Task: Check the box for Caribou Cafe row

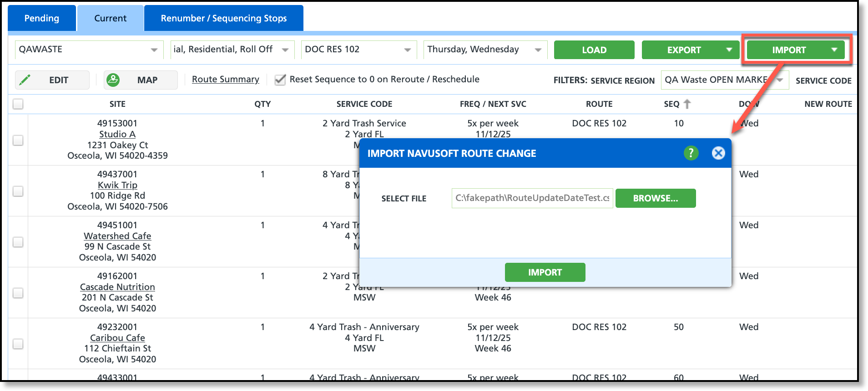Action: (18, 344)
